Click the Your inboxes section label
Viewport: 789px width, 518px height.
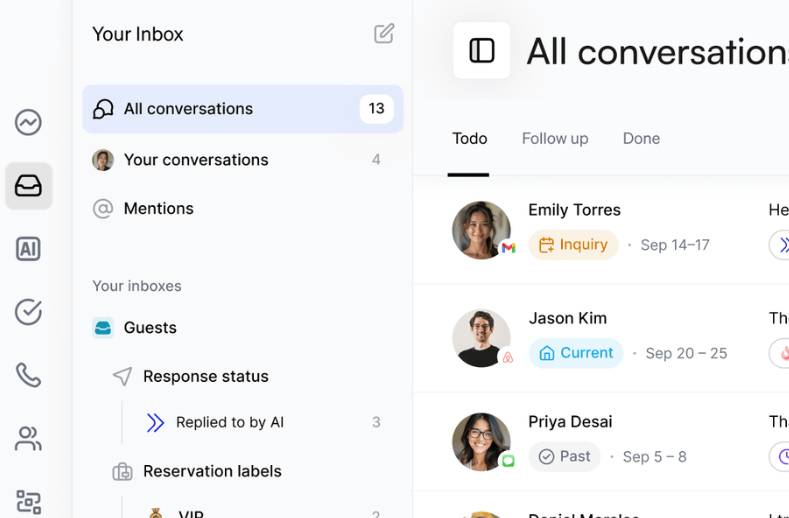[x=137, y=286]
